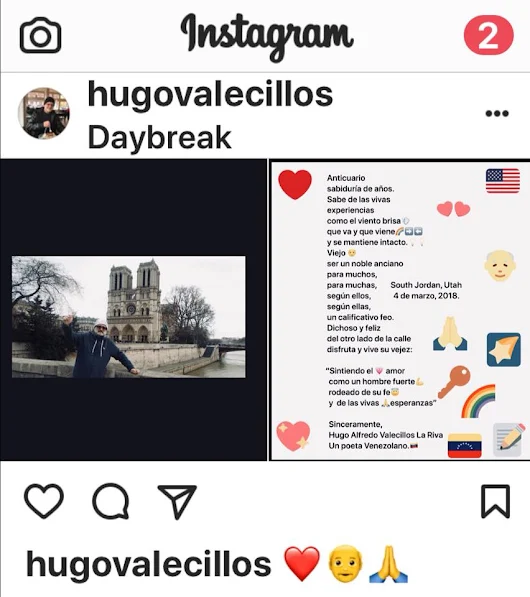Save post with the bookmark icon
The height and width of the screenshot is (597, 530).
(495, 501)
